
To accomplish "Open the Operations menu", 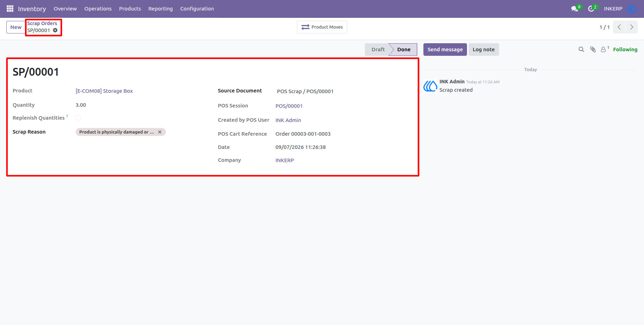I will coord(98,9).
